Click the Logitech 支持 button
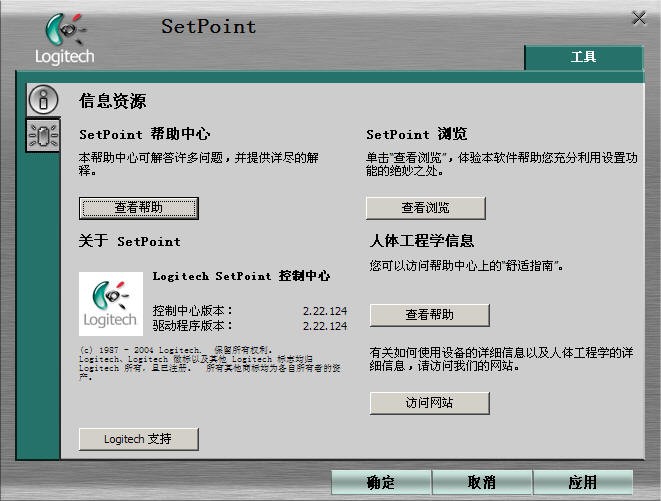Image resolution: width=661 pixels, height=501 pixels. [x=139, y=439]
